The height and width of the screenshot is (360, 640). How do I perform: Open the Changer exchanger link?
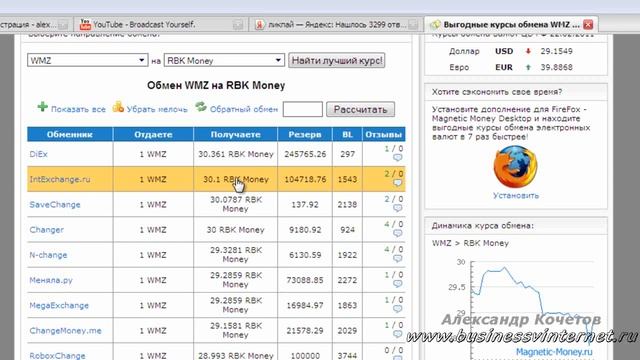pos(47,230)
